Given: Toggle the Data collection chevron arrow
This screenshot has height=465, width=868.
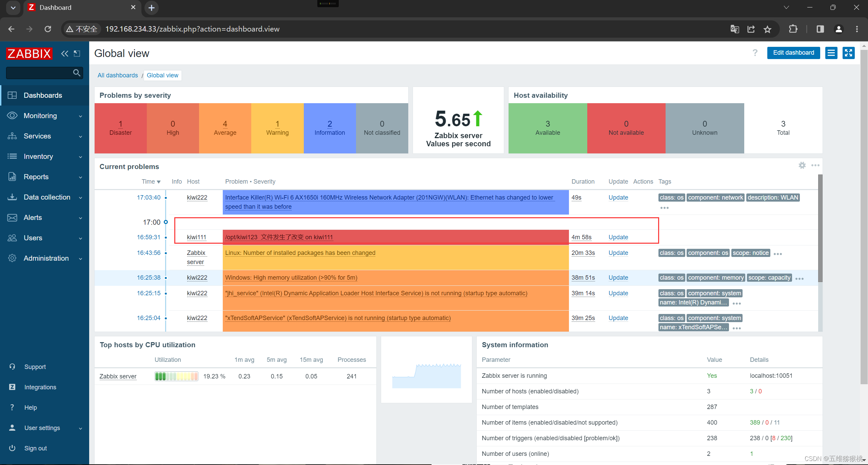Looking at the screenshot, I should [81, 198].
